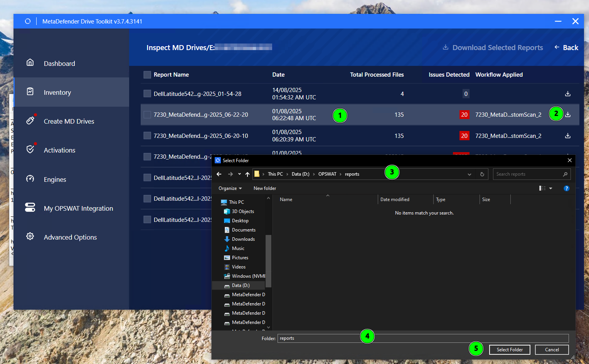Click the MetaDefender logo icon in title bar
Viewport: 589px width, 364px height.
(28, 21)
